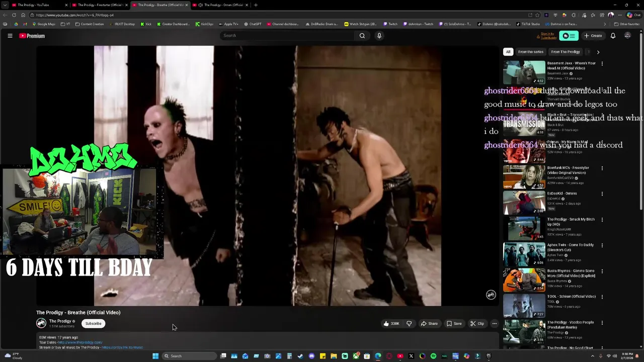644x362 pixels.
Task: Go to YouTube Premium home logo
Action: point(32,36)
